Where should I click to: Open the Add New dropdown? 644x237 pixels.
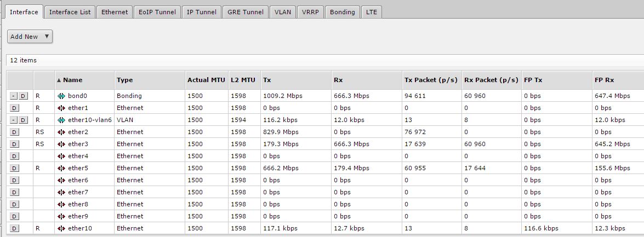[x=30, y=37]
